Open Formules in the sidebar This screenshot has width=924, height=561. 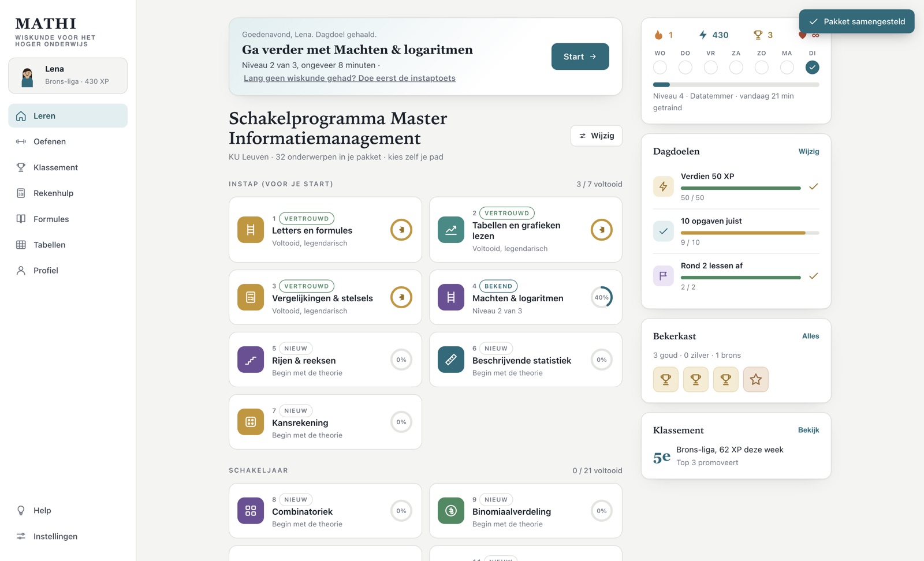point(68,219)
